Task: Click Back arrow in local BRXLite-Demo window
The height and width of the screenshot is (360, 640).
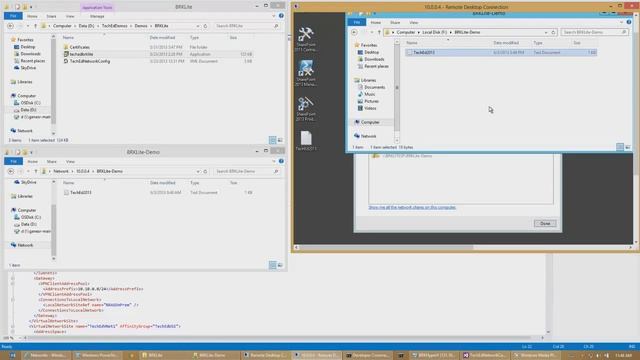Action: tap(11, 171)
